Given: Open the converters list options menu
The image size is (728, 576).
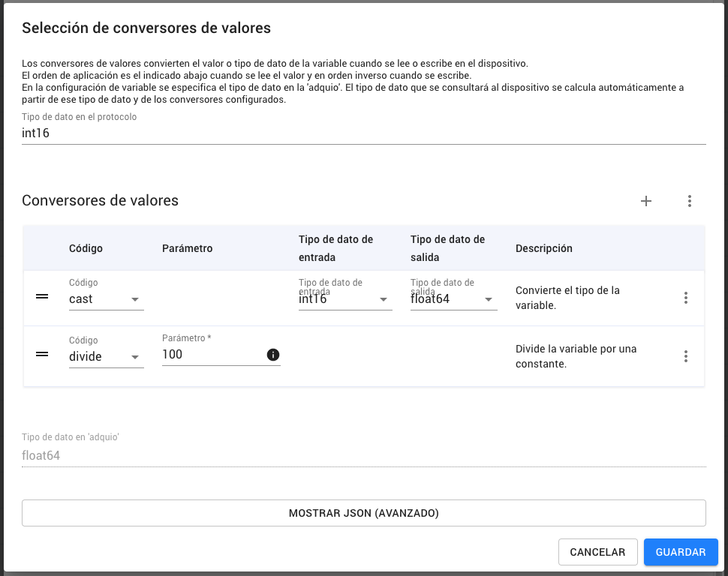Looking at the screenshot, I should pyautogui.click(x=689, y=201).
